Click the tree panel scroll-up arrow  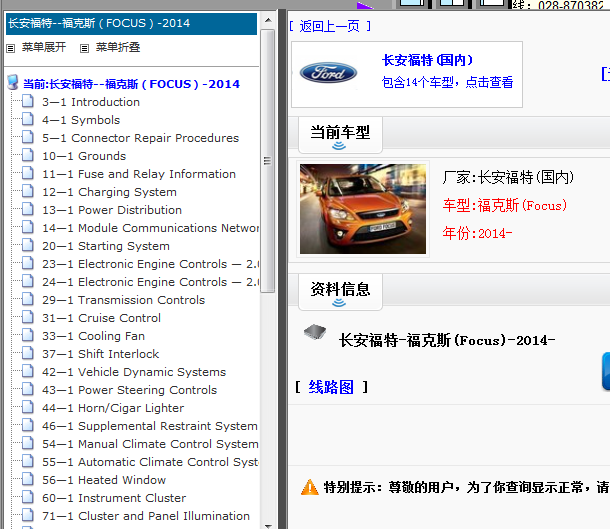pyautogui.click(x=268, y=20)
